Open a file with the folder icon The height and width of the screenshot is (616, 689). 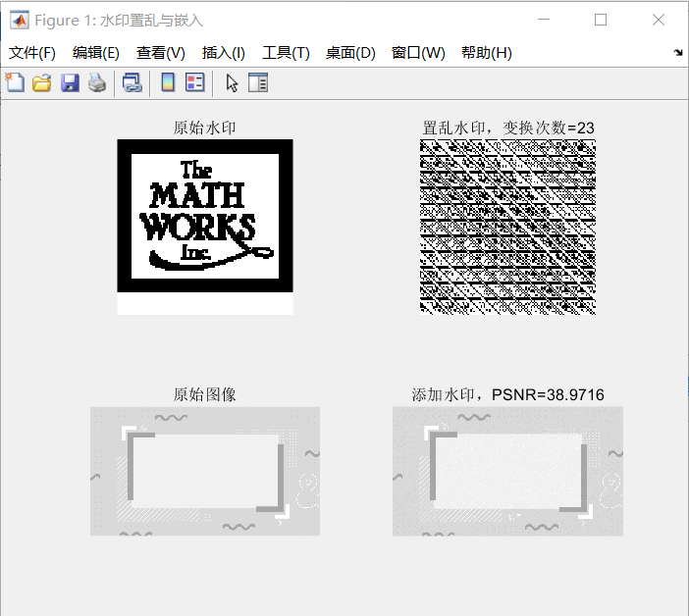(x=42, y=82)
